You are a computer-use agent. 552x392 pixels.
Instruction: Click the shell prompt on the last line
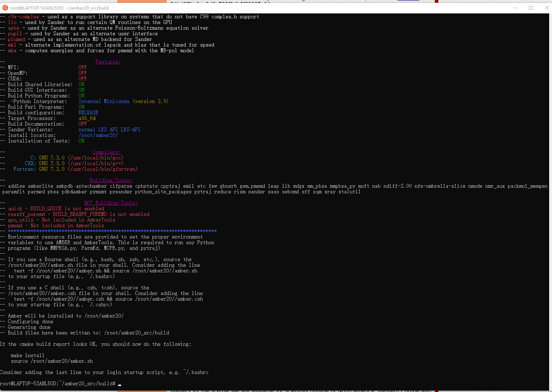(58, 384)
